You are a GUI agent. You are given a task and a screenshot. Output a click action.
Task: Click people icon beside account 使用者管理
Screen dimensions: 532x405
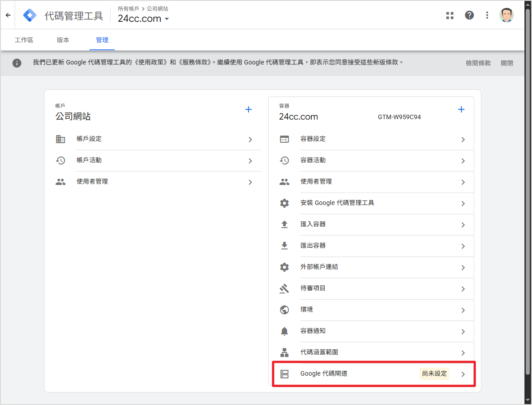60,182
